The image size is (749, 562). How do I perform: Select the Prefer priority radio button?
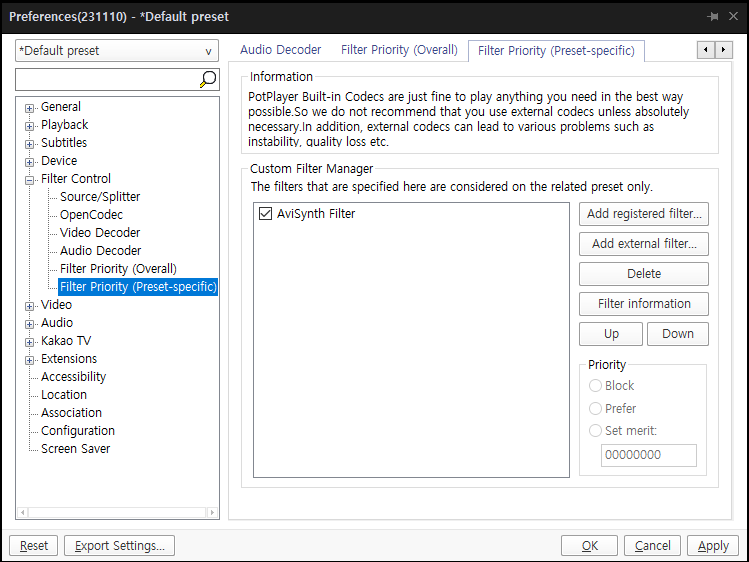[595, 408]
